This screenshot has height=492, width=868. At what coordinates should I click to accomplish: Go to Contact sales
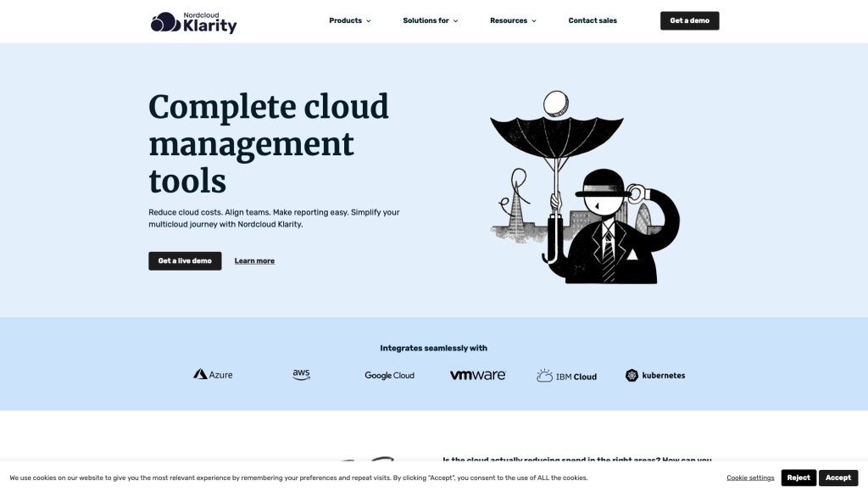pyautogui.click(x=593, y=20)
